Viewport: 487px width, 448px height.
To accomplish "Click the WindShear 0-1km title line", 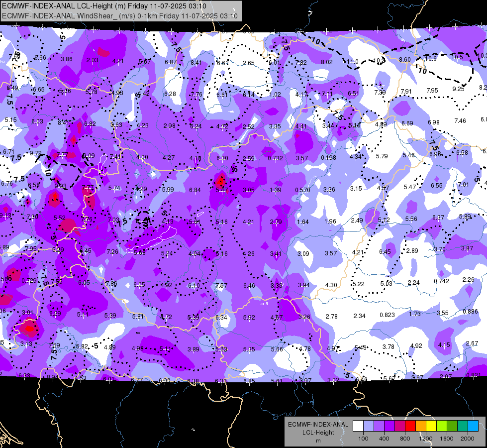I will [x=119, y=16].
